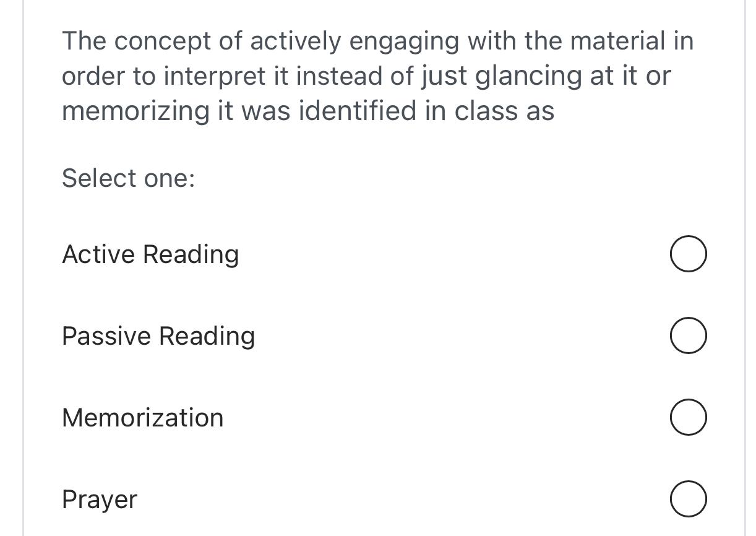Click the Select one prompt text

point(128,178)
